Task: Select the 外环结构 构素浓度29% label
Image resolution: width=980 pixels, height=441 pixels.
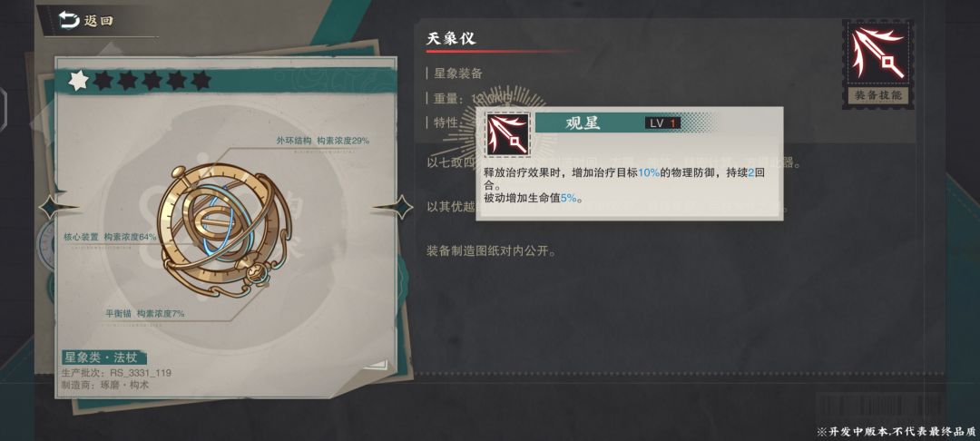Action: coord(323,141)
